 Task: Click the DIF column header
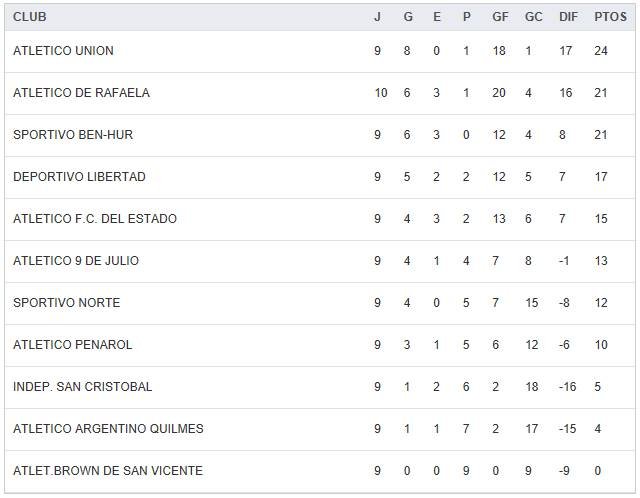569,17
